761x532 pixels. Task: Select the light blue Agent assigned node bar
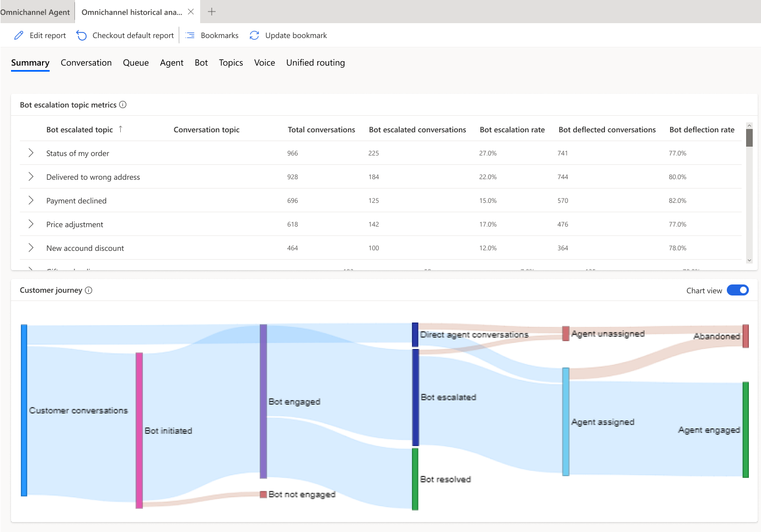(566, 422)
